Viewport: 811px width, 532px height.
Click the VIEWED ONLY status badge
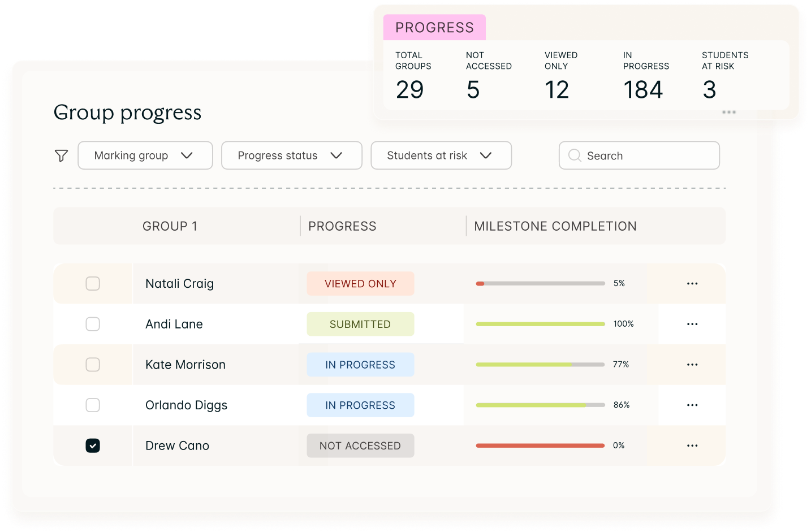pyautogui.click(x=360, y=284)
